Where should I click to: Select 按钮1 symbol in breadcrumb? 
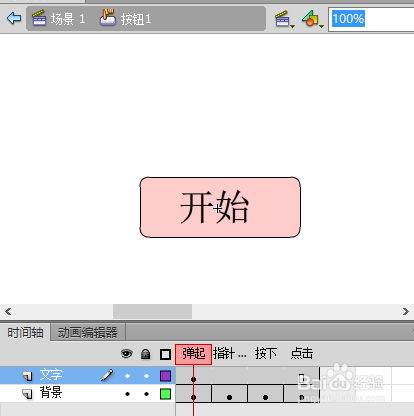click(x=126, y=19)
